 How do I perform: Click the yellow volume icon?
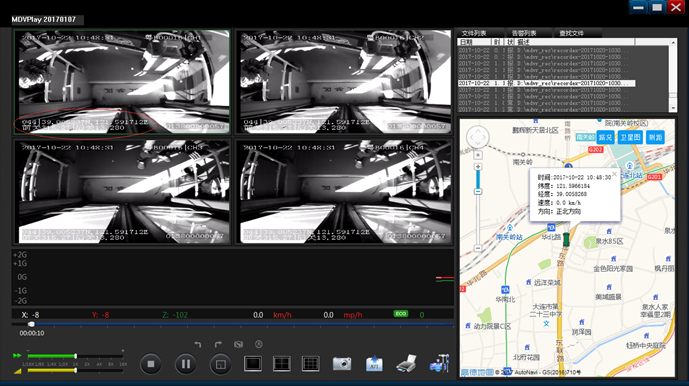[x=18, y=371]
